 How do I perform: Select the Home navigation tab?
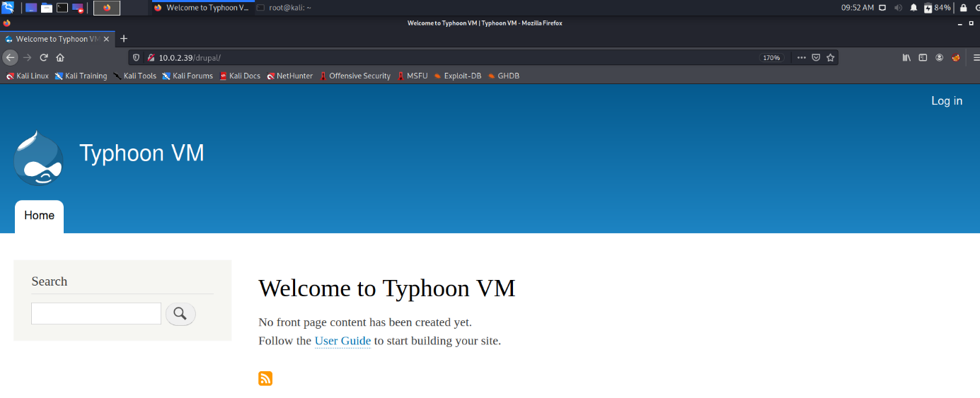pyautogui.click(x=39, y=216)
